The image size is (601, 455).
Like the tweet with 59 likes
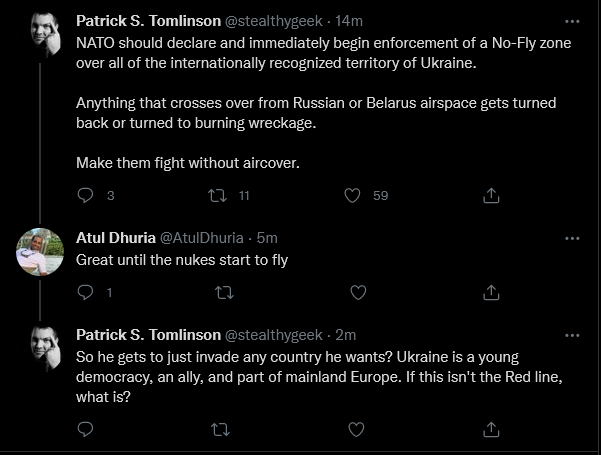[352, 195]
